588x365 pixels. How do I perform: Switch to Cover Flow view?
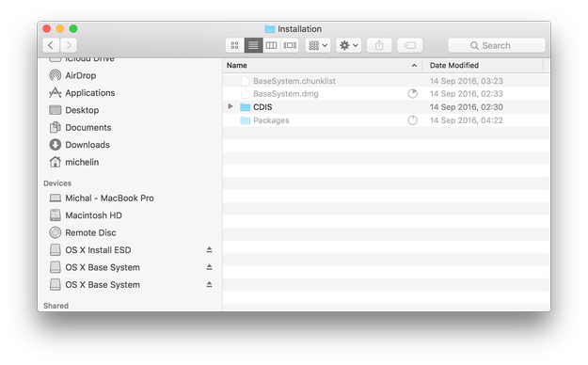pos(290,45)
